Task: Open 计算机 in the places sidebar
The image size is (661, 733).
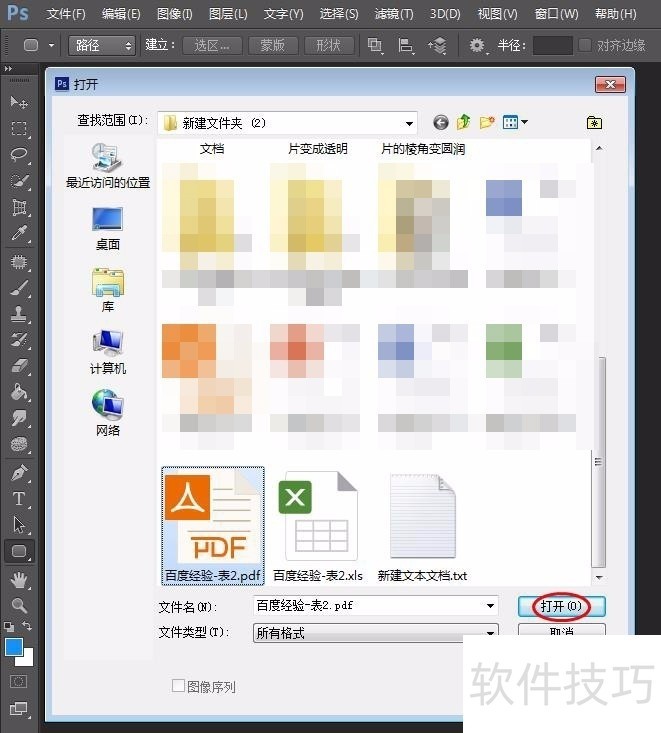Action: 108,352
